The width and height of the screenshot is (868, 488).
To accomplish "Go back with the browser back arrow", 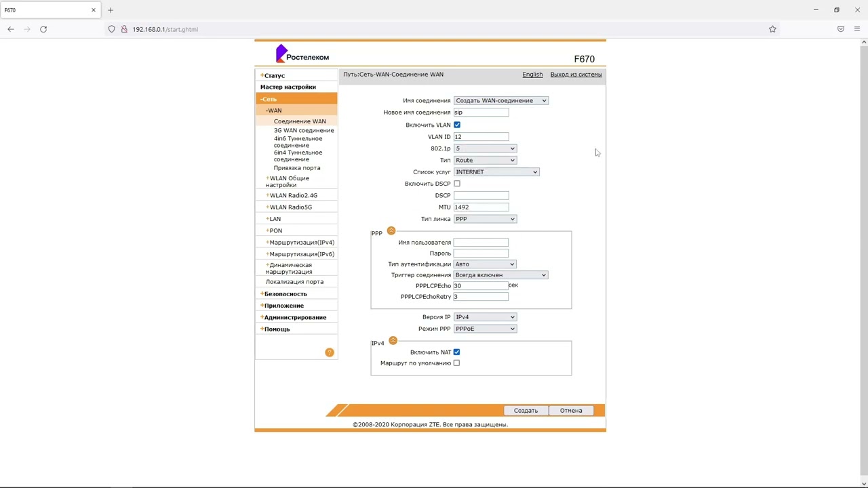I will pos(11,29).
